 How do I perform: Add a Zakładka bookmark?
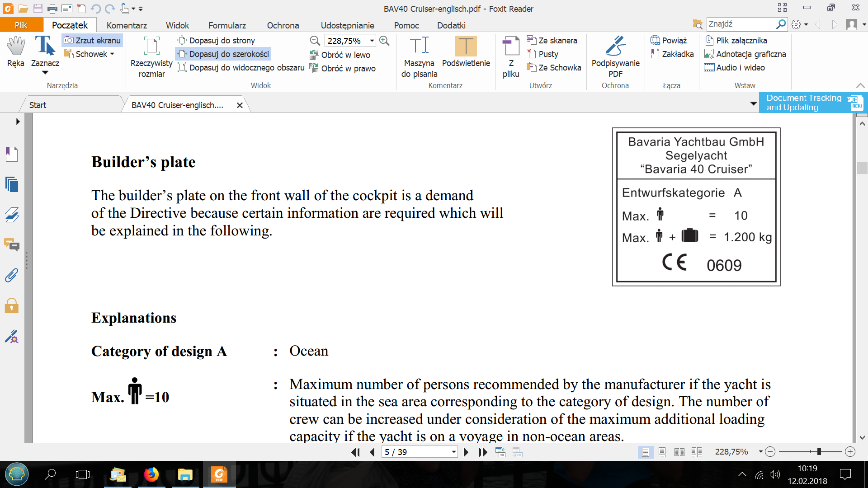(x=672, y=54)
